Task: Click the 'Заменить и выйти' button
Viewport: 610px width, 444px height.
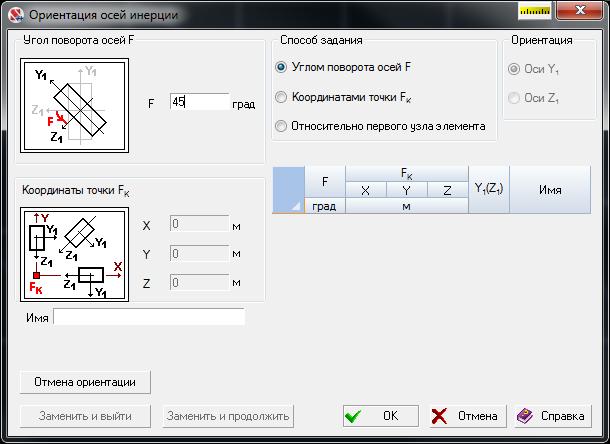Action: tap(85, 416)
